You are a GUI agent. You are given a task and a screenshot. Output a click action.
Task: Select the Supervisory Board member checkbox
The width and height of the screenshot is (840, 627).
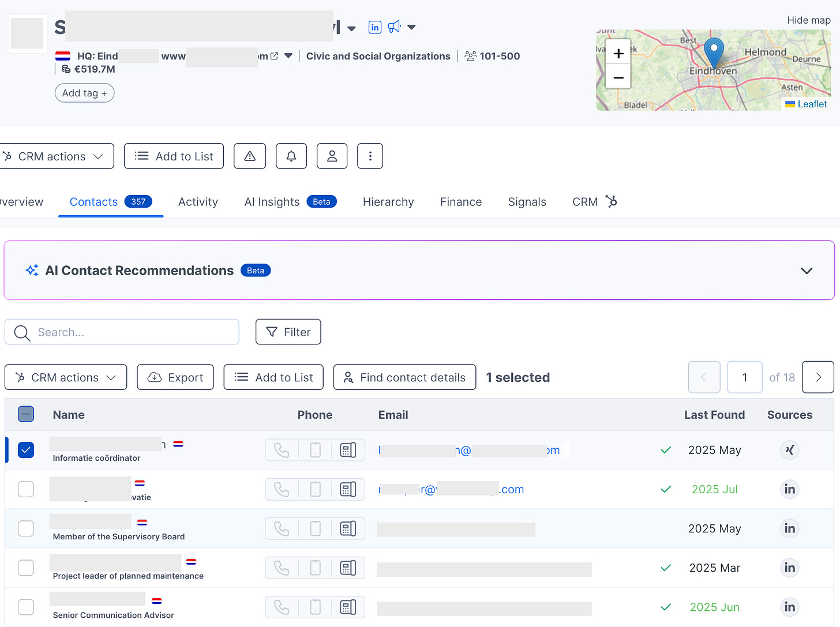[26, 528]
